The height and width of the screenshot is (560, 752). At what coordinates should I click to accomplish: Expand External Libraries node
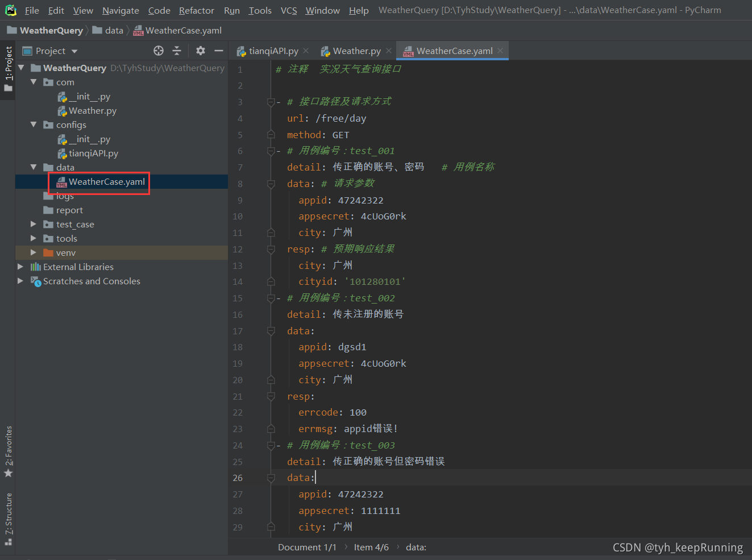[x=21, y=267]
